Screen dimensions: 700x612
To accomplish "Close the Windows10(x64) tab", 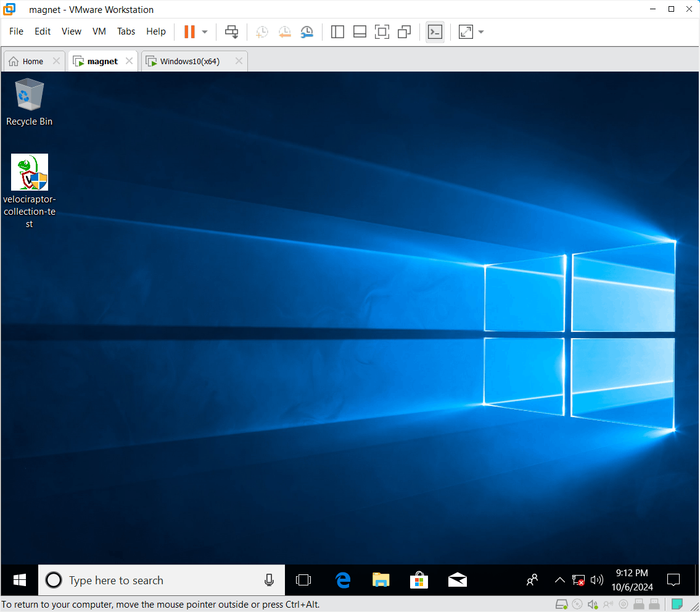I will (239, 60).
